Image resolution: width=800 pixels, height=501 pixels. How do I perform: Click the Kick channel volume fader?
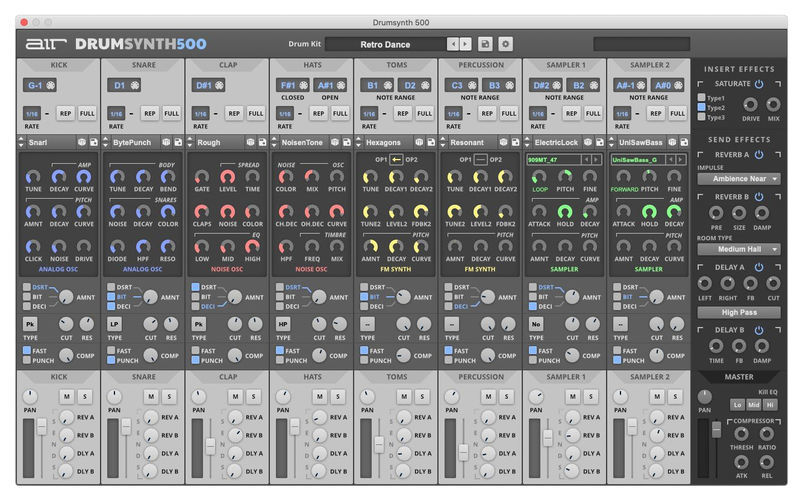click(x=41, y=426)
